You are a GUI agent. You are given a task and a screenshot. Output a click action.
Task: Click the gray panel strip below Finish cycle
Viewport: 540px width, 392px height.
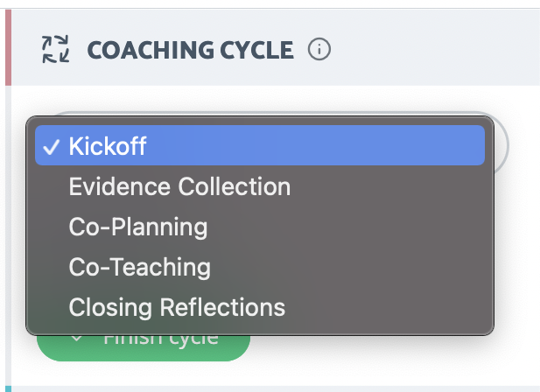tap(276, 388)
